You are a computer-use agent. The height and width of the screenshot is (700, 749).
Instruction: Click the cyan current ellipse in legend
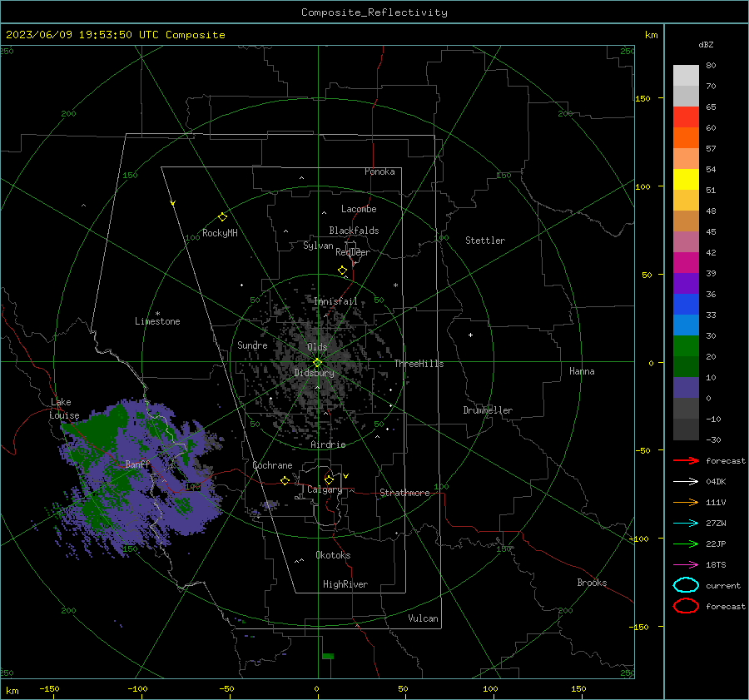686,585
